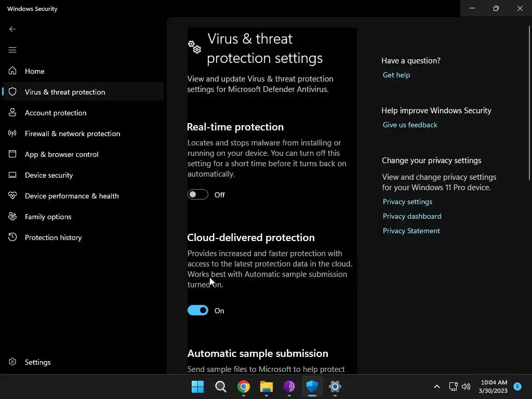The image size is (532, 399).
Task: Open the purple Tor browser taskbar icon
Action: pyautogui.click(x=289, y=387)
